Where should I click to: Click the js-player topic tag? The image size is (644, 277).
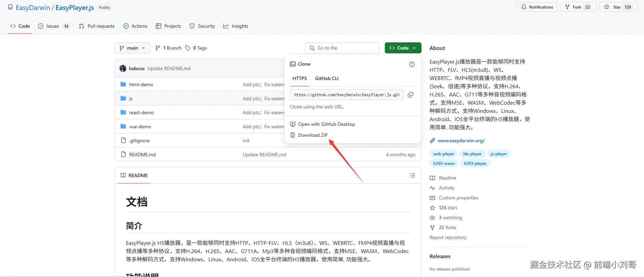pos(499,154)
